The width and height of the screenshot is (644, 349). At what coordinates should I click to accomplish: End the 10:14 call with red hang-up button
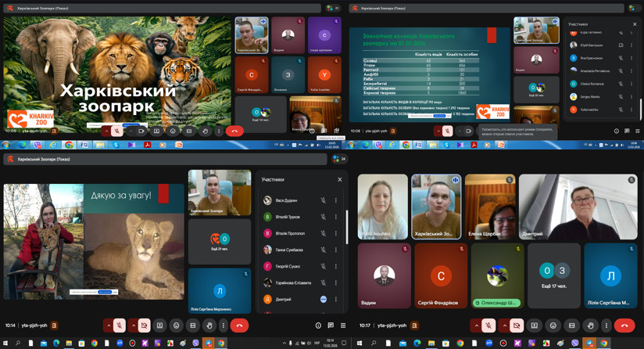click(x=239, y=326)
